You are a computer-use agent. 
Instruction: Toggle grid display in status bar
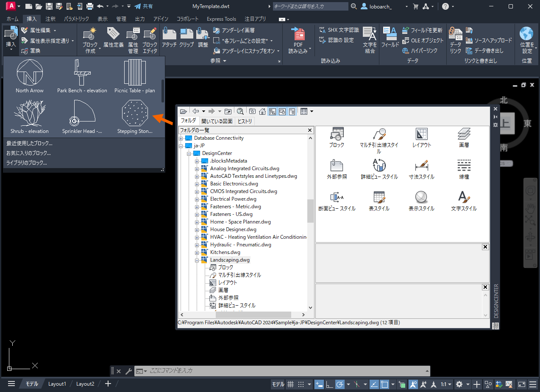pyautogui.click(x=290, y=384)
